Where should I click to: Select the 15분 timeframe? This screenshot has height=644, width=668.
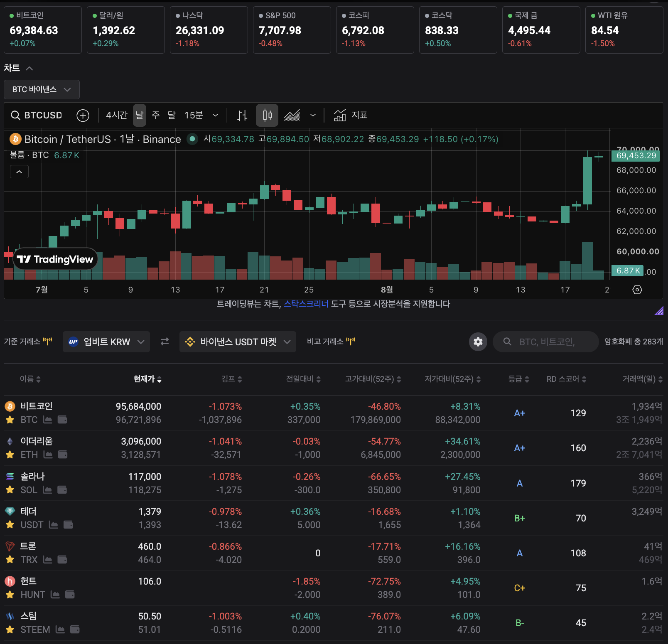coord(194,115)
